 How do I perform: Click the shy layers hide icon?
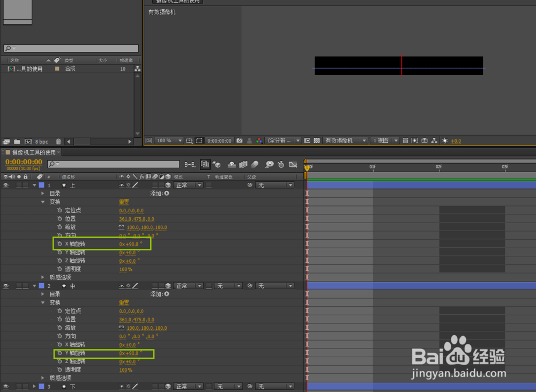[232, 165]
